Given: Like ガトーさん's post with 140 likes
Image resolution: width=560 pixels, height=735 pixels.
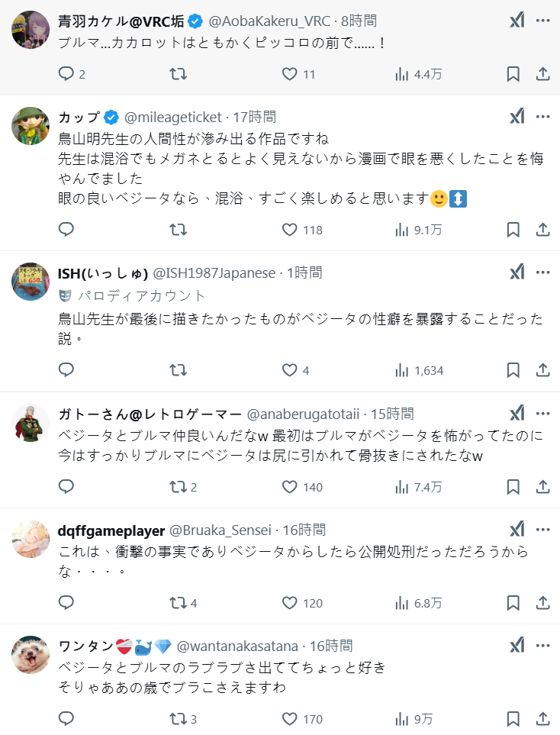Looking at the screenshot, I should 290,487.
